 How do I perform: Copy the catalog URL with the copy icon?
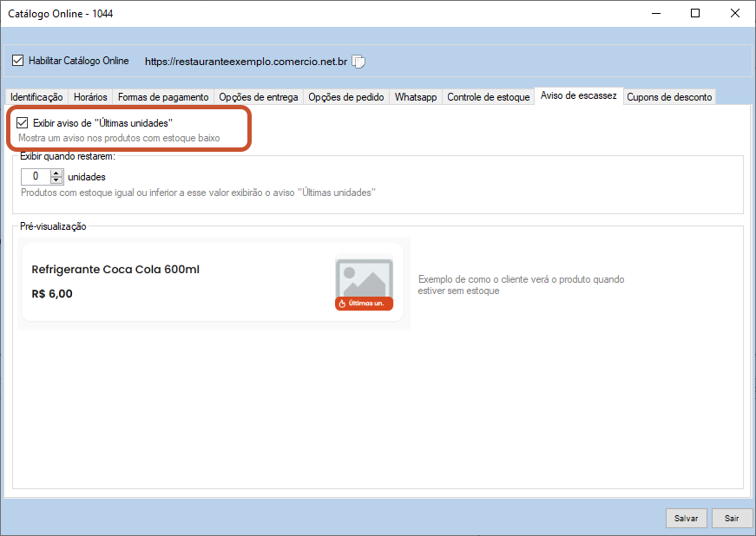pos(358,62)
